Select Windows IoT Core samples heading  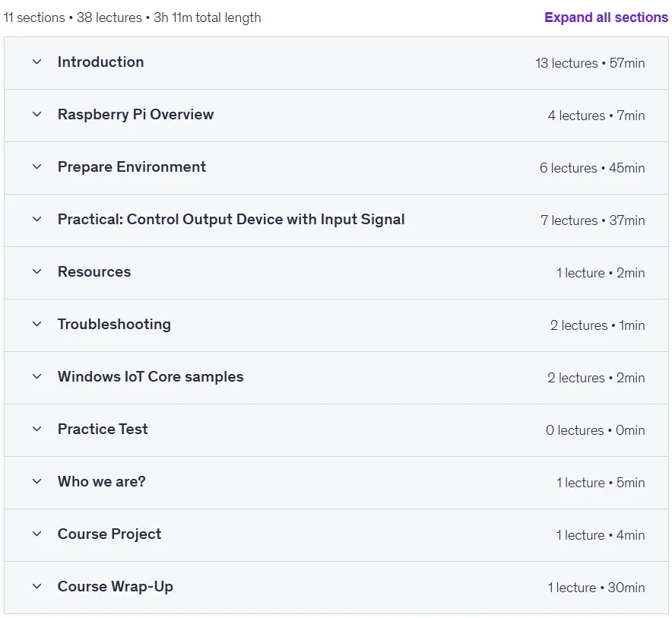(x=151, y=377)
